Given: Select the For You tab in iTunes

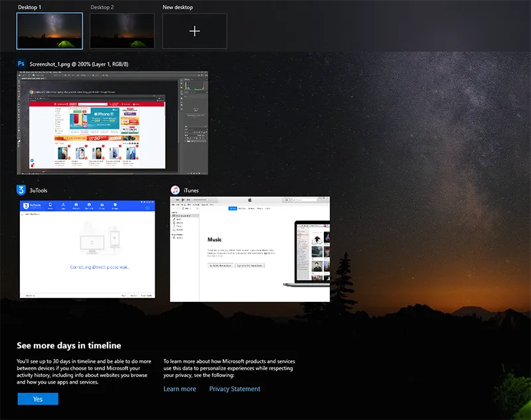Looking at the screenshot, I should tap(242, 208).
